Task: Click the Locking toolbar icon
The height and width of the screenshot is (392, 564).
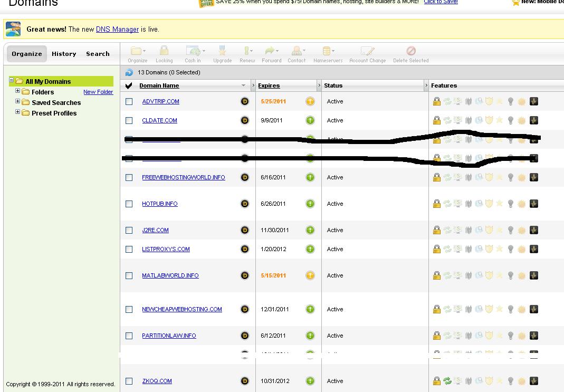Action: tap(164, 52)
